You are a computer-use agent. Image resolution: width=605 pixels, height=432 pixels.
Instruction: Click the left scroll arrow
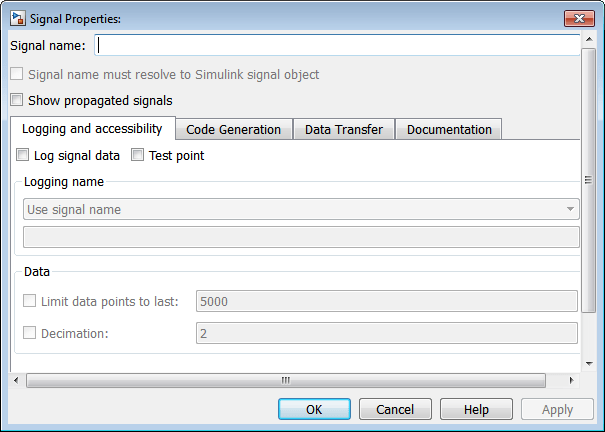(x=15, y=380)
